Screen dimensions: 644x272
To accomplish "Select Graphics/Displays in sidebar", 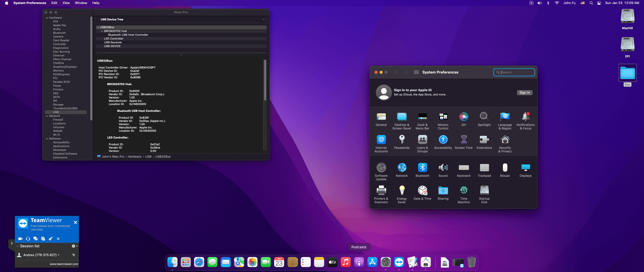I will point(65,67).
